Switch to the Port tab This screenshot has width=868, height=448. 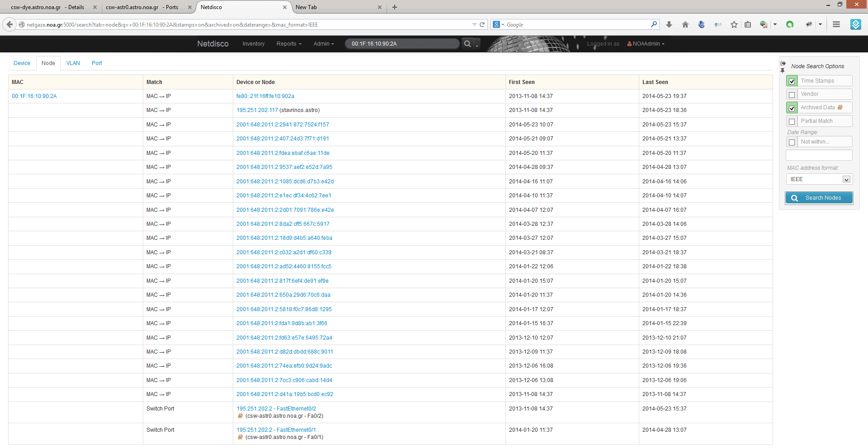97,63
